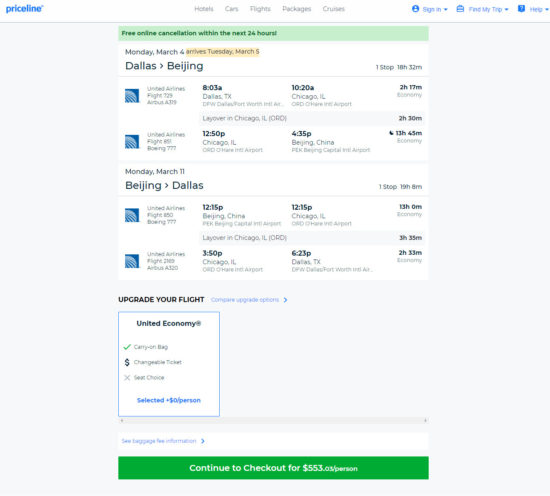Continue to Checkout for $553.03/person
The image size is (550, 496).
[x=273, y=468]
